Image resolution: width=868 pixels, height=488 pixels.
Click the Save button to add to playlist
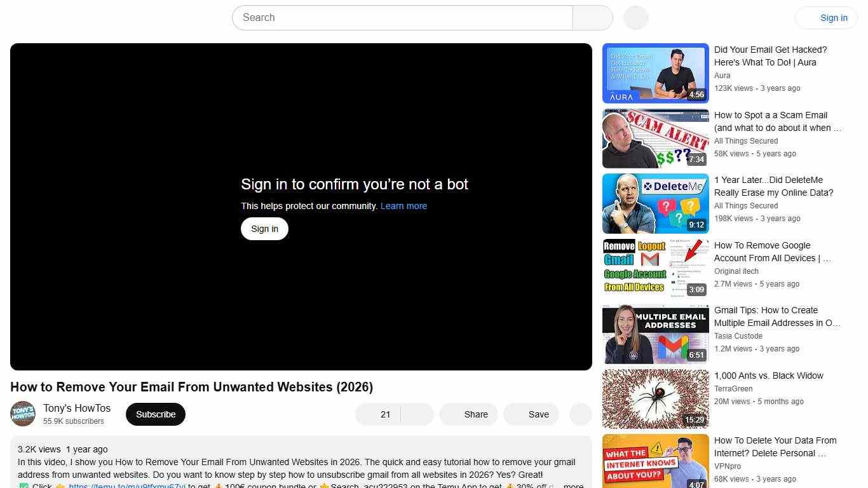tap(531, 414)
